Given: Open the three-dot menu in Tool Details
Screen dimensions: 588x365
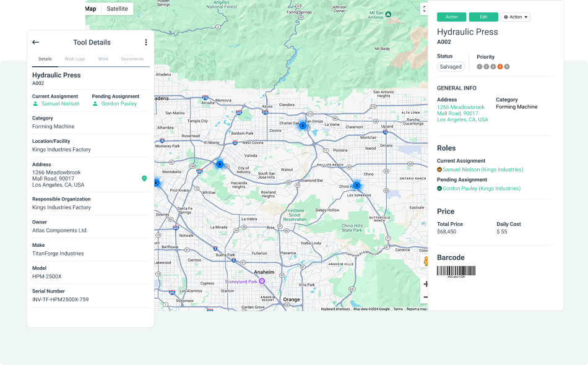Looking at the screenshot, I should [146, 43].
